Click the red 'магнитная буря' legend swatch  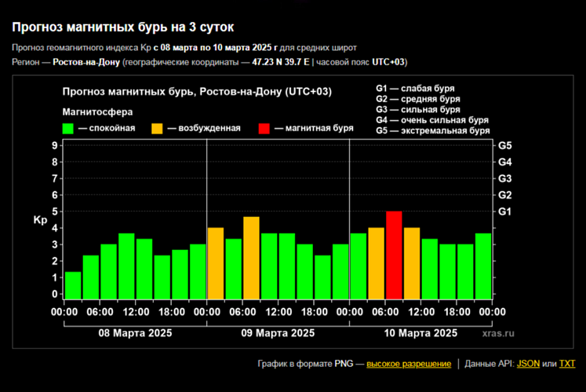[x=265, y=128]
